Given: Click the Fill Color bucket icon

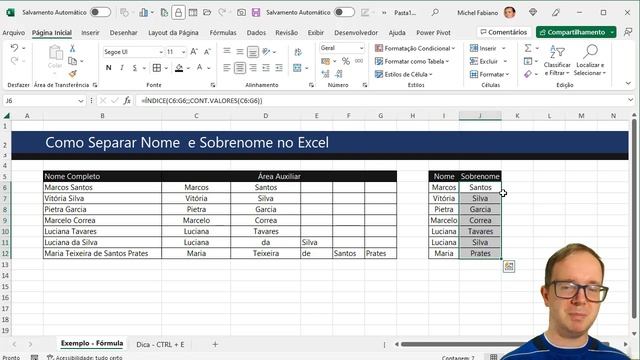Looking at the screenshot, I should click(179, 68).
